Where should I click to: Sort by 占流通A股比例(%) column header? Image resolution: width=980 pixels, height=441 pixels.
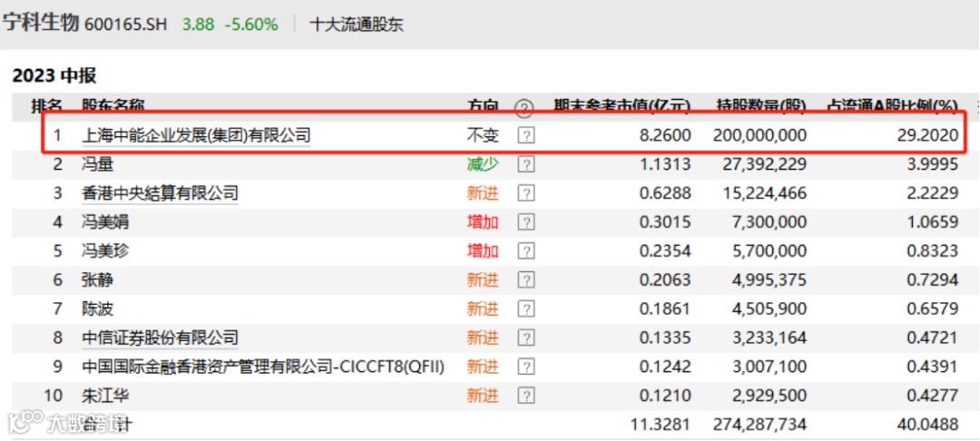[x=893, y=105]
